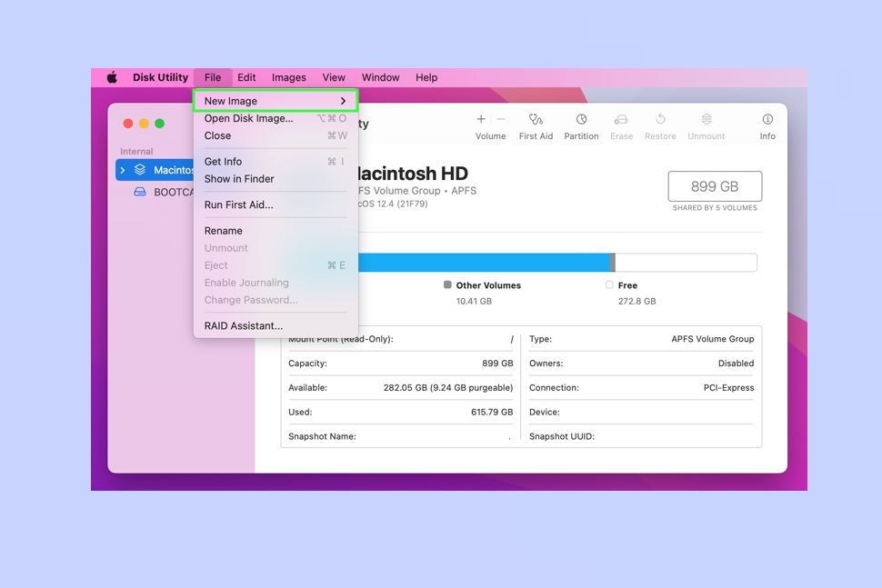Click the 899 GB storage button
Image resolution: width=882 pixels, height=588 pixels.
[715, 185]
